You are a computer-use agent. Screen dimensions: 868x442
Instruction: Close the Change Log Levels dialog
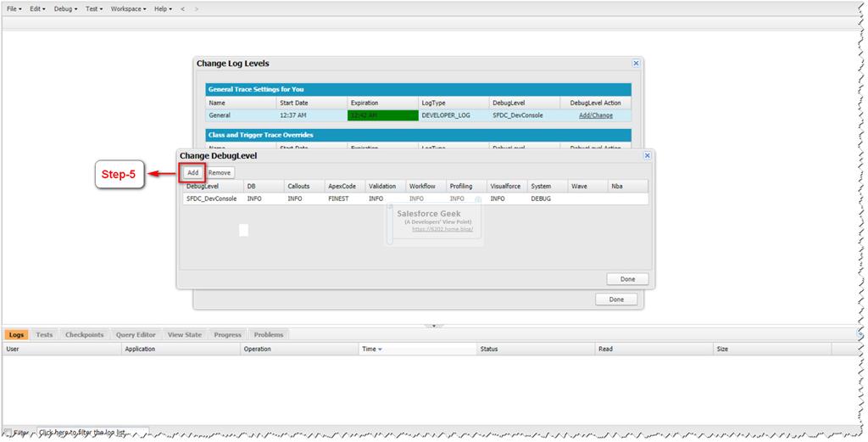coord(636,63)
